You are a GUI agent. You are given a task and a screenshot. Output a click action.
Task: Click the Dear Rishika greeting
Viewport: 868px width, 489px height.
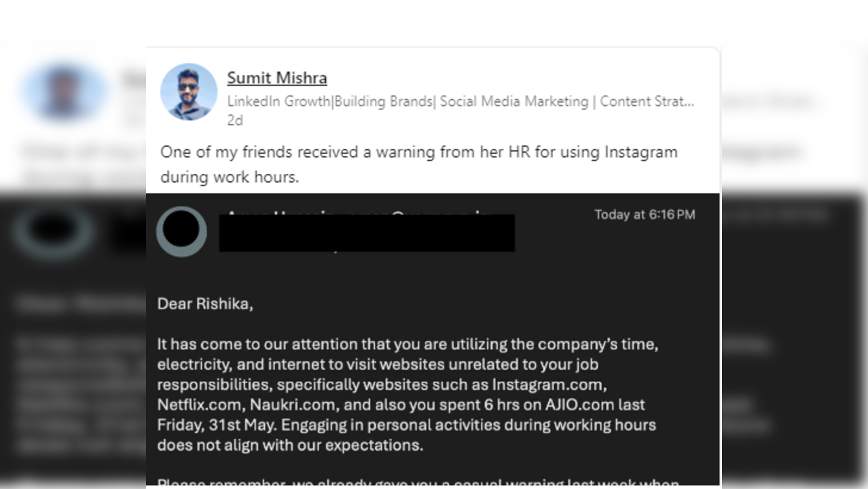point(205,304)
